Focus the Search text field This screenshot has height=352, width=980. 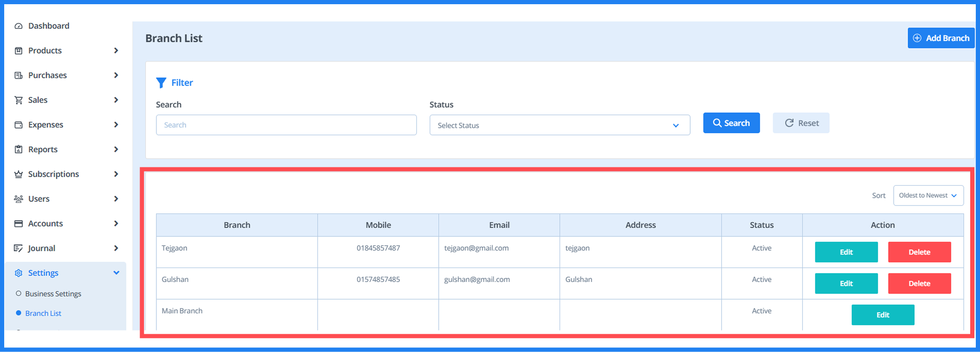pyautogui.click(x=286, y=125)
